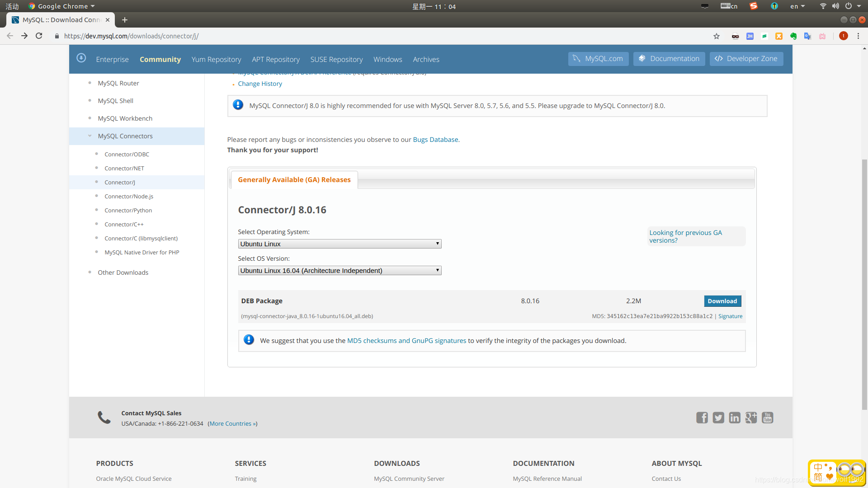Screen dimensions: 868x488
Task: Open the Wi-Fi network indicator
Action: (823, 6)
